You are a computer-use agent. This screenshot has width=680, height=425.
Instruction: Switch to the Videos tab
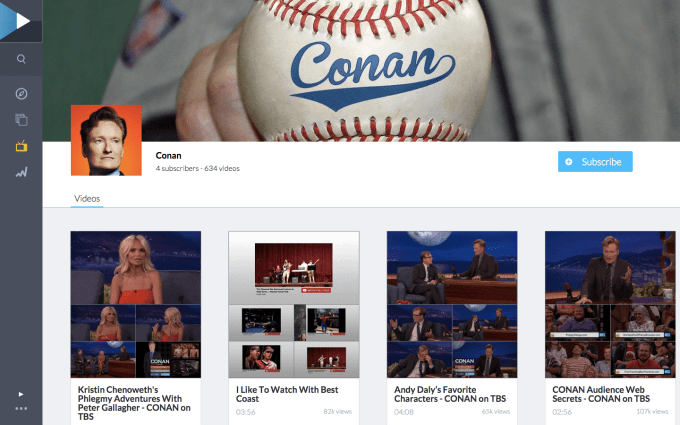click(x=87, y=199)
